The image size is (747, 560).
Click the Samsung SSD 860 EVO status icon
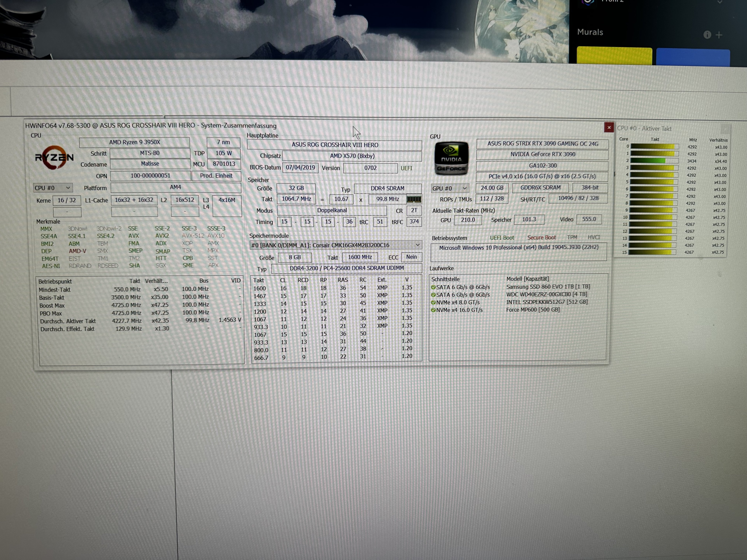[433, 287]
